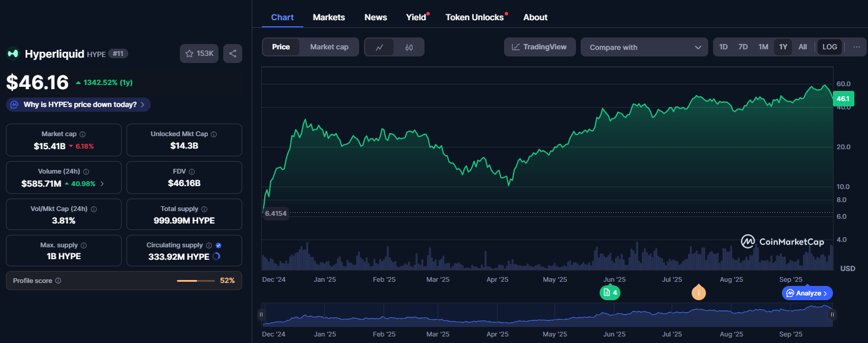Click Profile score info icon
868x343 pixels.
coord(58,281)
